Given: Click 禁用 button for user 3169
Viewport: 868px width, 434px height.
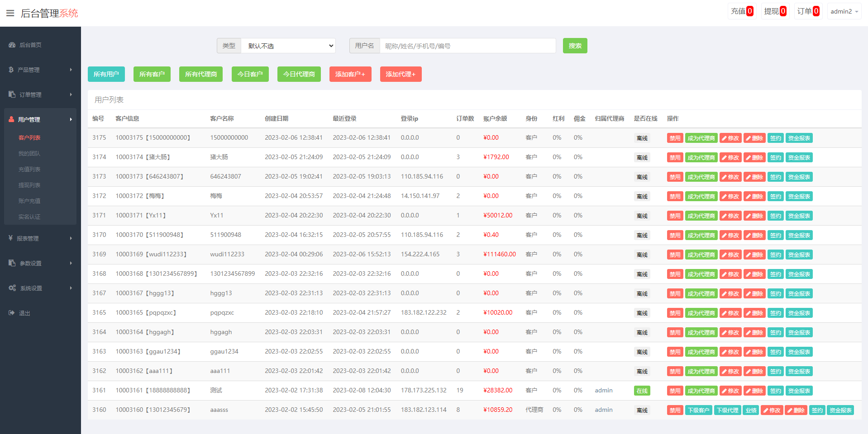Looking at the screenshot, I should coord(675,255).
